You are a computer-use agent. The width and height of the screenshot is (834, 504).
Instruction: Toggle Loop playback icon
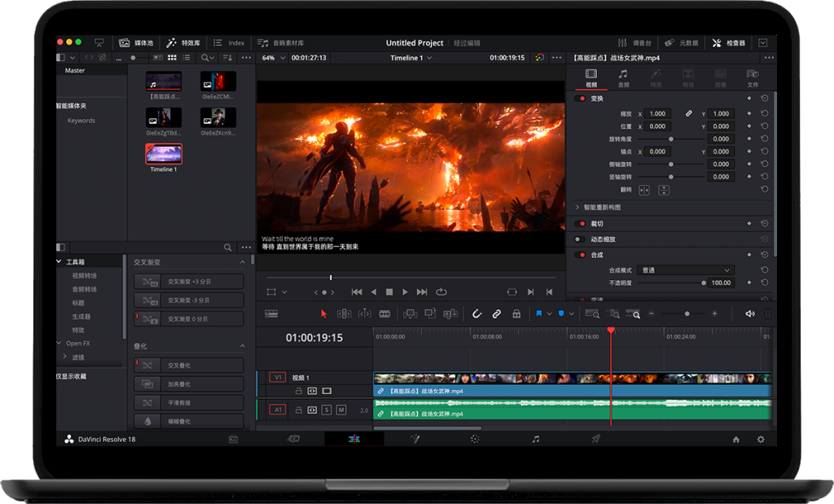click(x=441, y=291)
